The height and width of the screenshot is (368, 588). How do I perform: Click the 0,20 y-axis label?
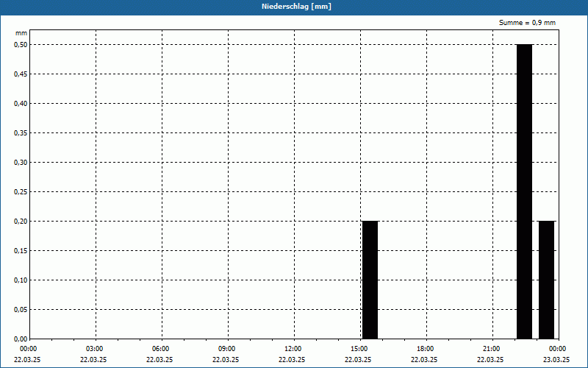(x=21, y=222)
